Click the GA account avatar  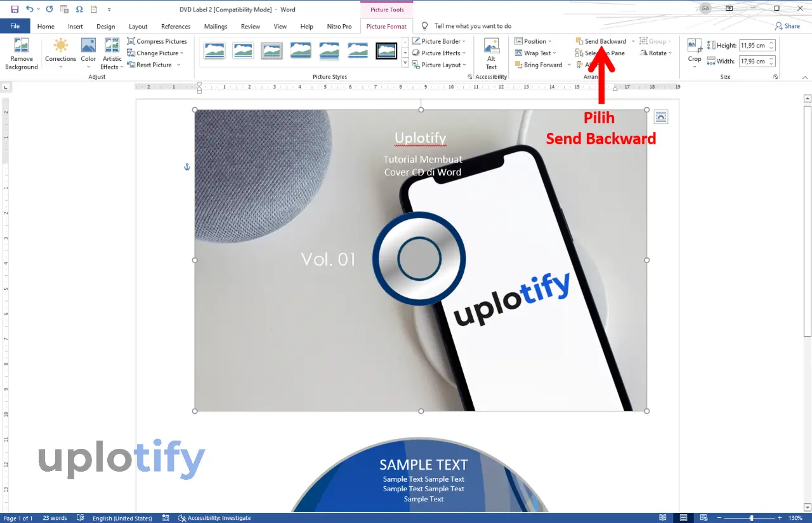pos(705,8)
